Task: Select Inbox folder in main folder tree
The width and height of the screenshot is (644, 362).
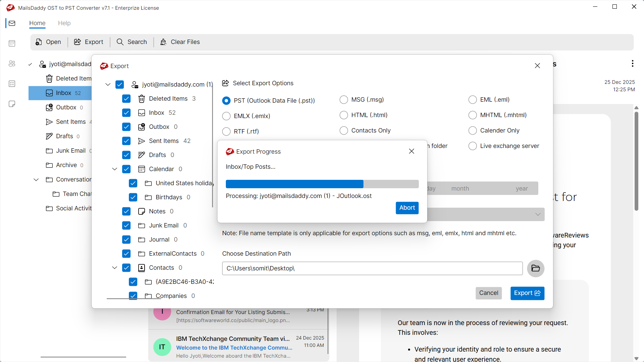Action: coord(60,93)
